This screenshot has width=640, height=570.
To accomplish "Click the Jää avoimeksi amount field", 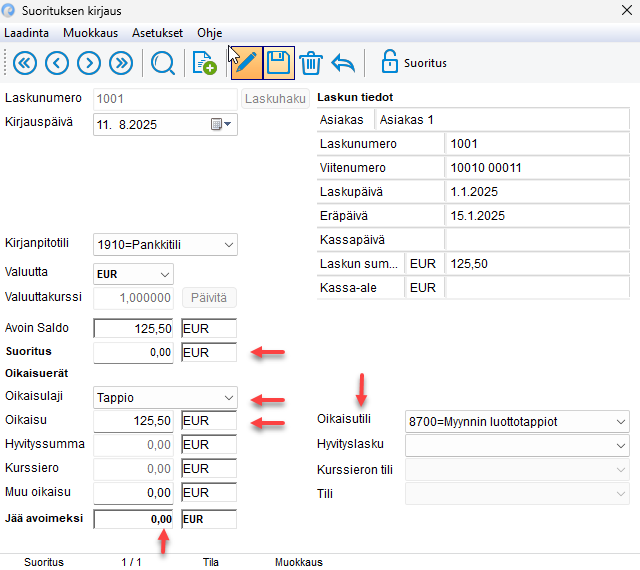I will click(x=133, y=519).
